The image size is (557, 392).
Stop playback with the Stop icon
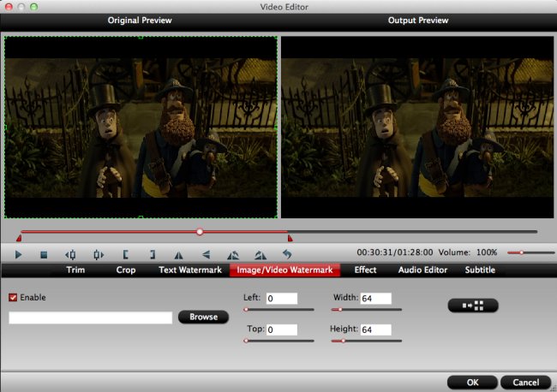tap(44, 255)
